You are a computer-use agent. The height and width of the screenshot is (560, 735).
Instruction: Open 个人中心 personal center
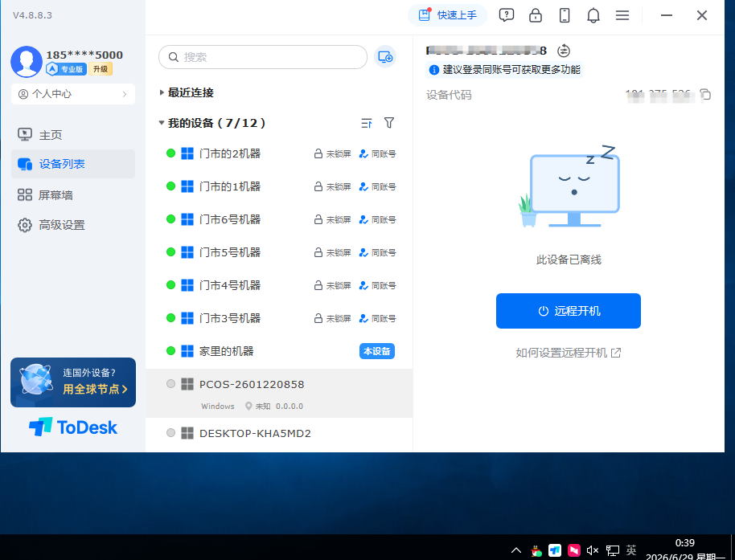coord(73,94)
